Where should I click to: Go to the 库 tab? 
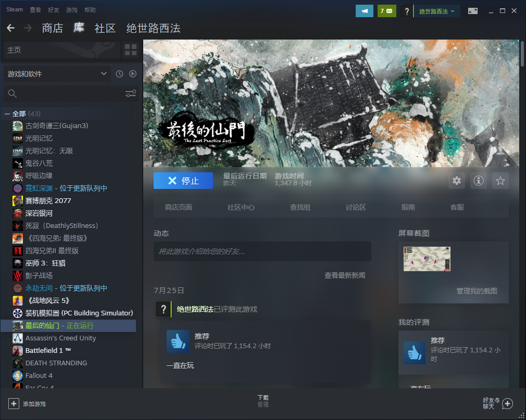79,28
